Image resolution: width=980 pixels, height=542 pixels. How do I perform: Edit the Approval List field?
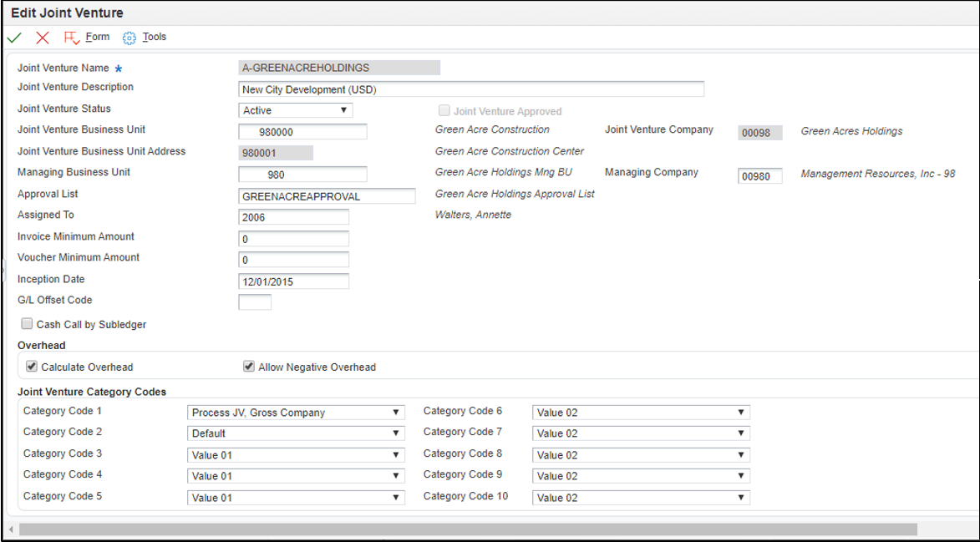[327, 196]
